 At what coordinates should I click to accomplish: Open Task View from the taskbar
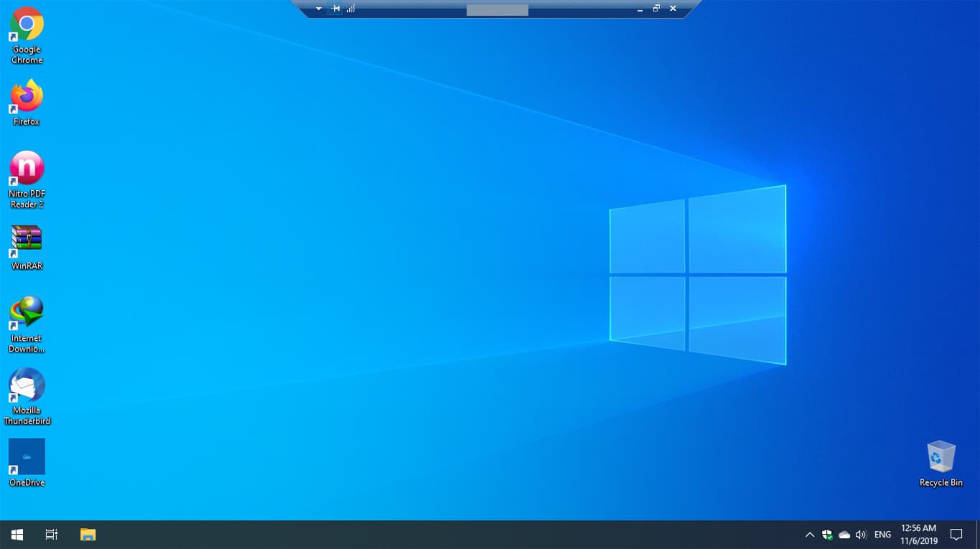click(52, 535)
